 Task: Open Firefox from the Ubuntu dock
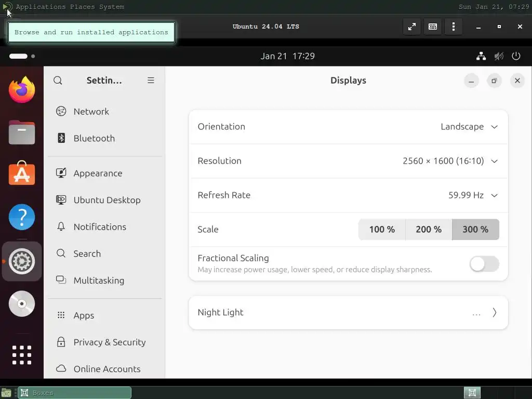(x=22, y=89)
